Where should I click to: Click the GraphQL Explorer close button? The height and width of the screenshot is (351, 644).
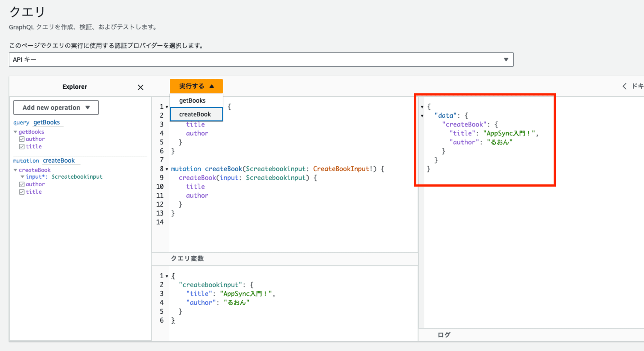click(x=141, y=87)
